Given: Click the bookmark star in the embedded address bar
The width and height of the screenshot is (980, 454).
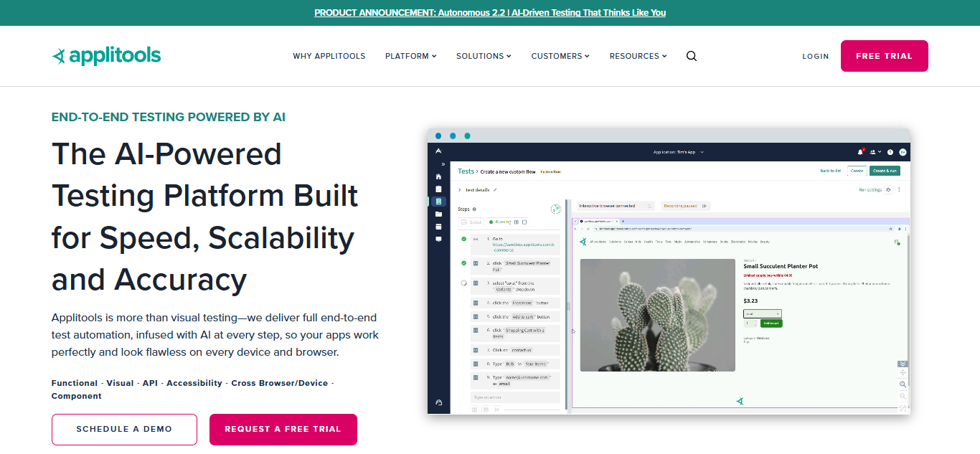Looking at the screenshot, I should [890, 229].
